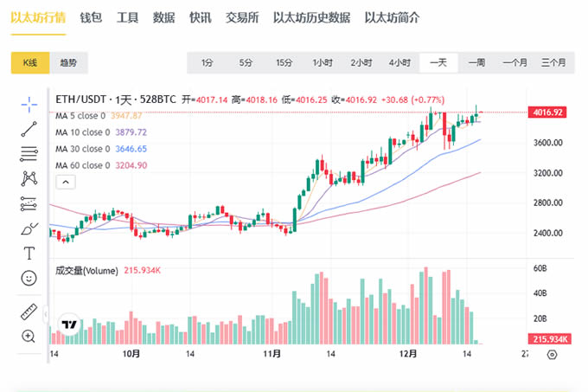This screenshot has width=588, height=392.
Task: Open the 钱包 navigation tab
Action: click(x=91, y=17)
